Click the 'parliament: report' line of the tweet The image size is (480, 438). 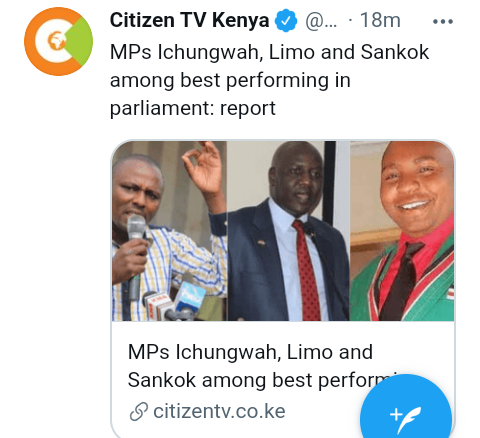[193, 108]
